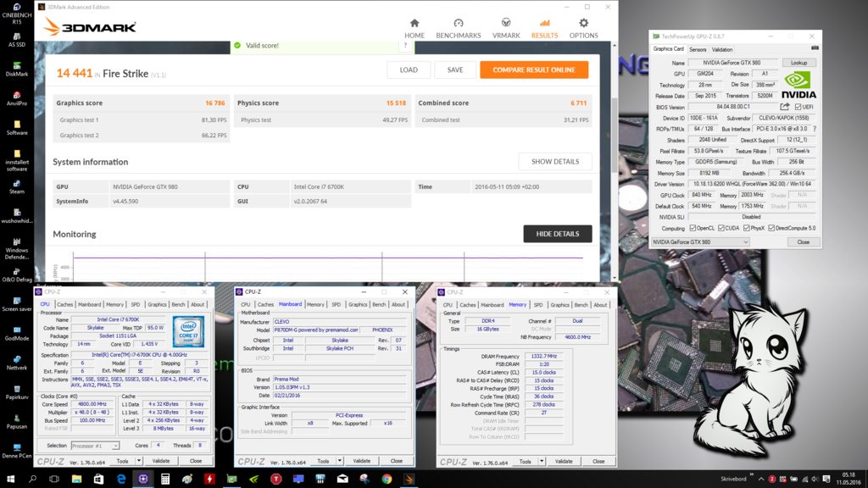
Task: Show hidden system tray icons
Action: pyautogui.click(x=761, y=480)
